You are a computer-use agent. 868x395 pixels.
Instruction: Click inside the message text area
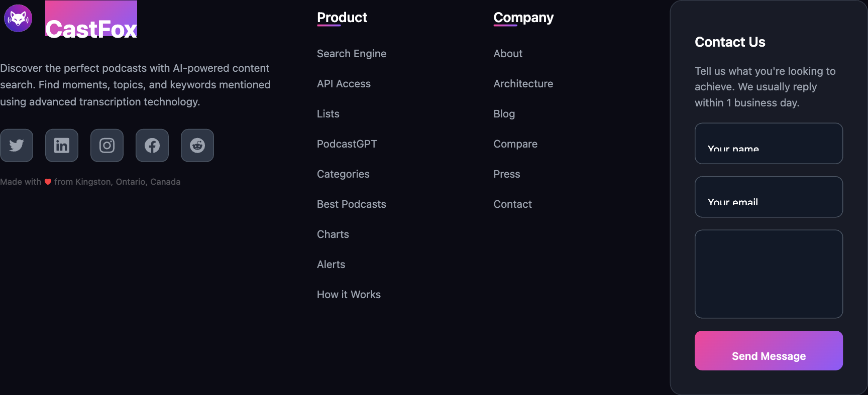click(x=769, y=274)
